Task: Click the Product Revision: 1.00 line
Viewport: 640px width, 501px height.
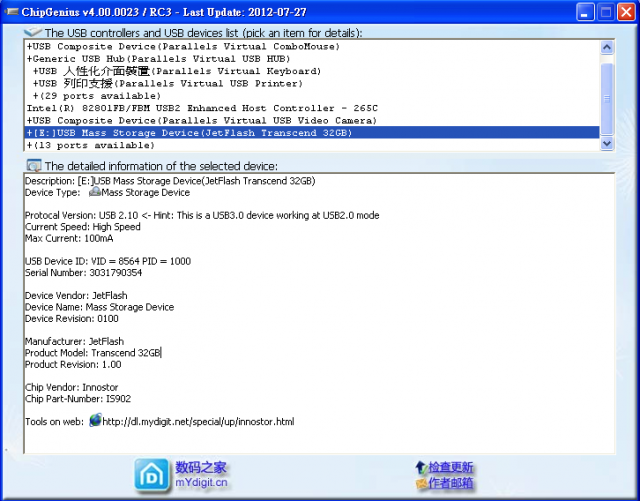Action: point(73,364)
